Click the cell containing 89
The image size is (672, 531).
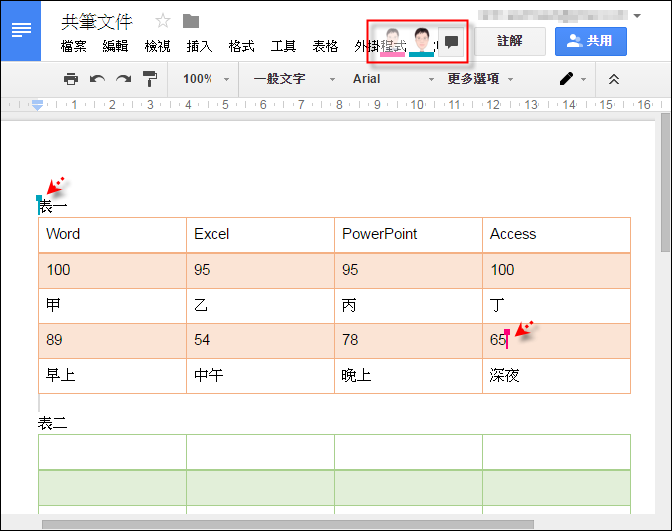(x=112, y=341)
